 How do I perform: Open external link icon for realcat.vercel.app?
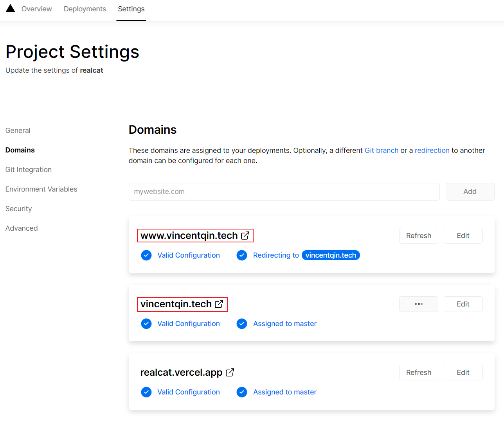230,373
